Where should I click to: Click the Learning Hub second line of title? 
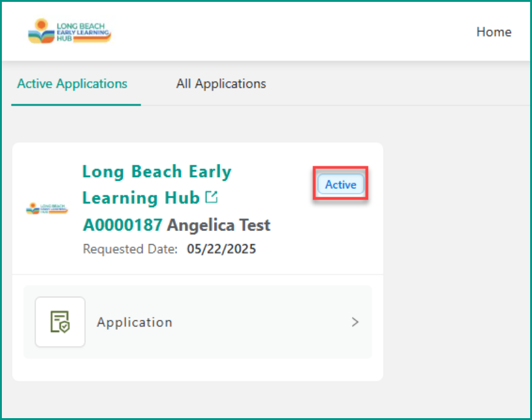[141, 198]
